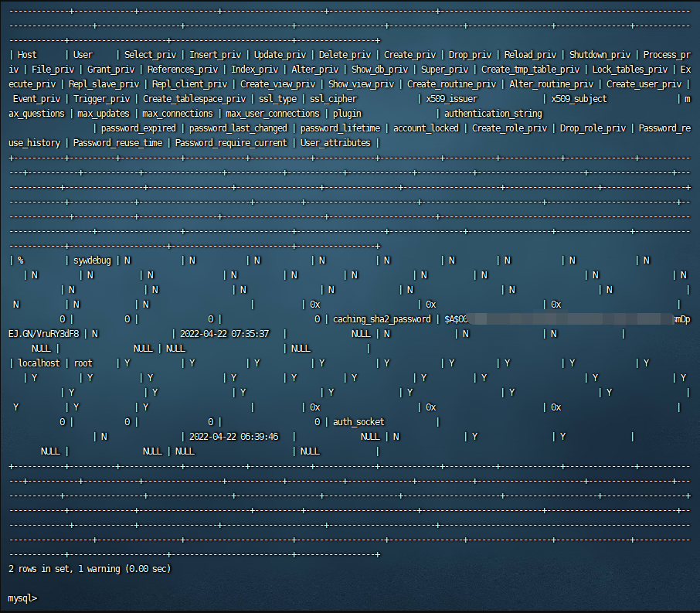700x613 pixels.
Task: Select the 'max_updates' column header
Action: coord(103,114)
